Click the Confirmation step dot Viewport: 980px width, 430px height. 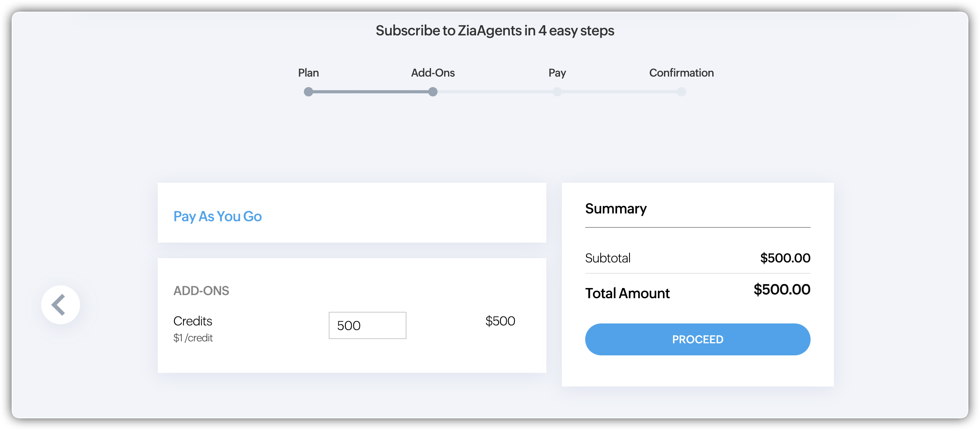point(682,92)
